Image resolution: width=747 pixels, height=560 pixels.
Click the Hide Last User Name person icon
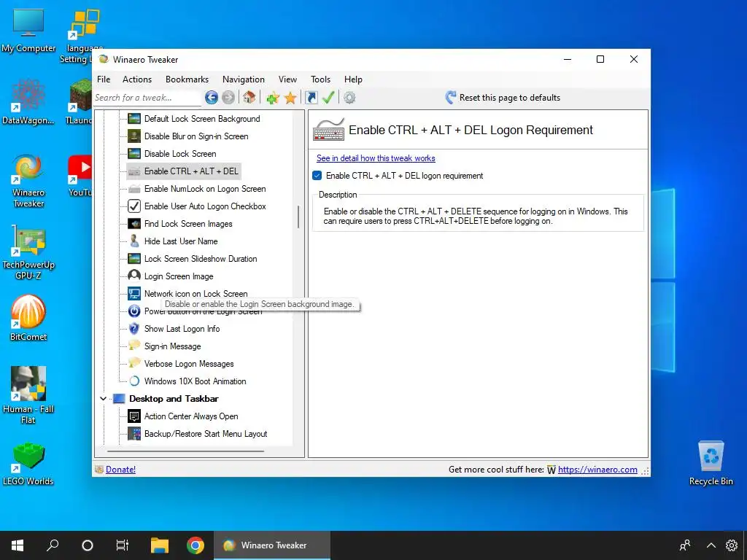(x=134, y=241)
